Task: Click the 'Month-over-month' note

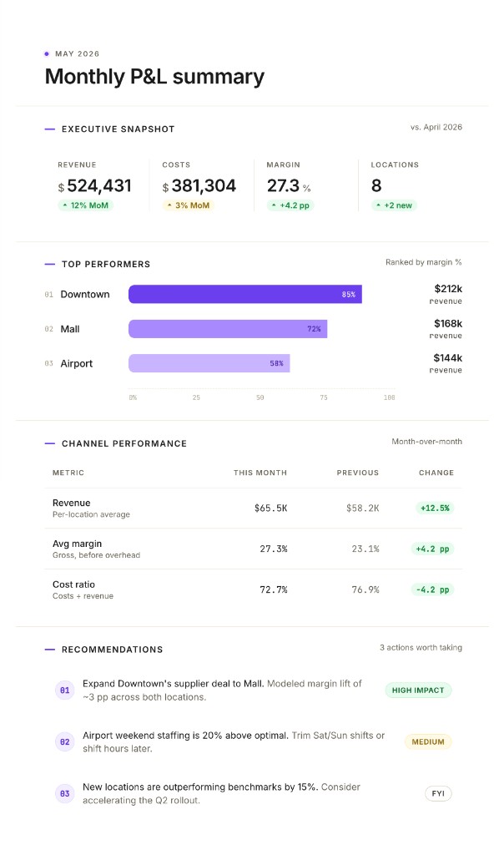Action: click(x=426, y=442)
